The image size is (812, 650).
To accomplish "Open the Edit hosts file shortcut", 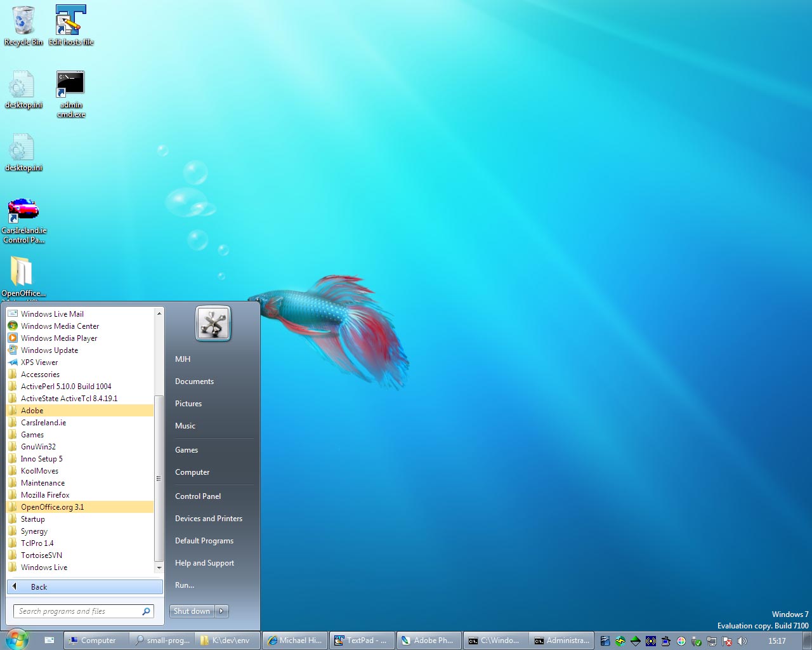I will coord(70,26).
